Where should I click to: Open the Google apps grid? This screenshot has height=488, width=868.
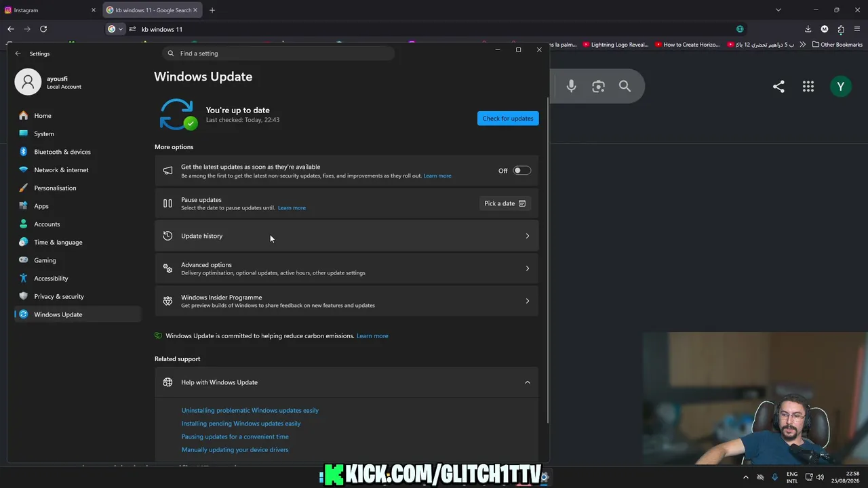coord(808,86)
